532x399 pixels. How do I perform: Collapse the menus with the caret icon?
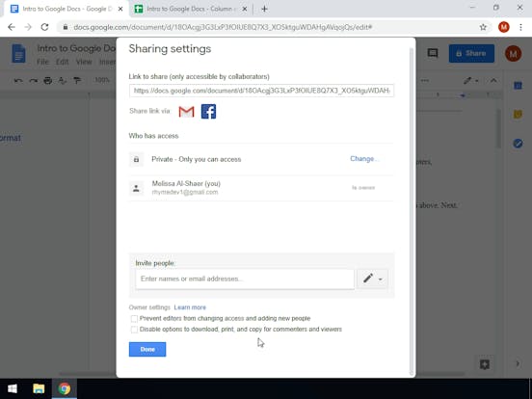pos(493,80)
